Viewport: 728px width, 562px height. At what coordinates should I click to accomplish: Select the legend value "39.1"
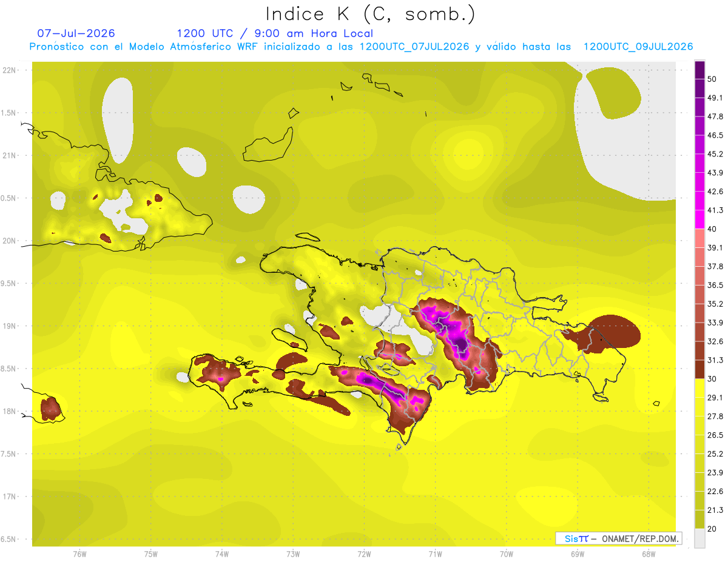pos(716,247)
